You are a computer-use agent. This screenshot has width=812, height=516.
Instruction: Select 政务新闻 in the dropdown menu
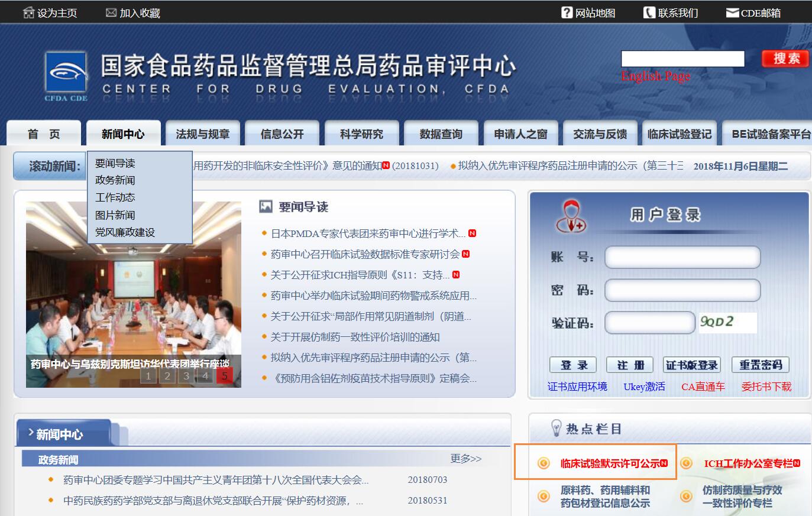[115, 180]
